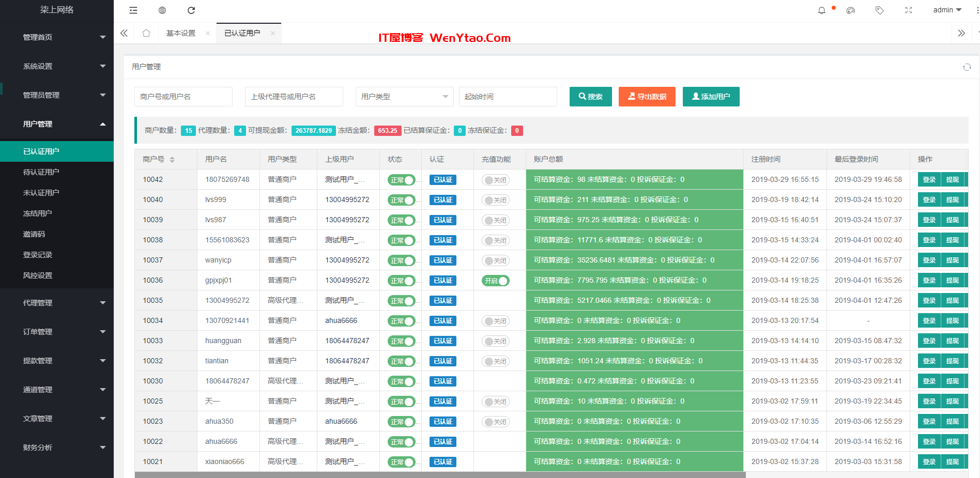
Task: Expand the 订单管理 sidebar menu
Action: coord(57,332)
